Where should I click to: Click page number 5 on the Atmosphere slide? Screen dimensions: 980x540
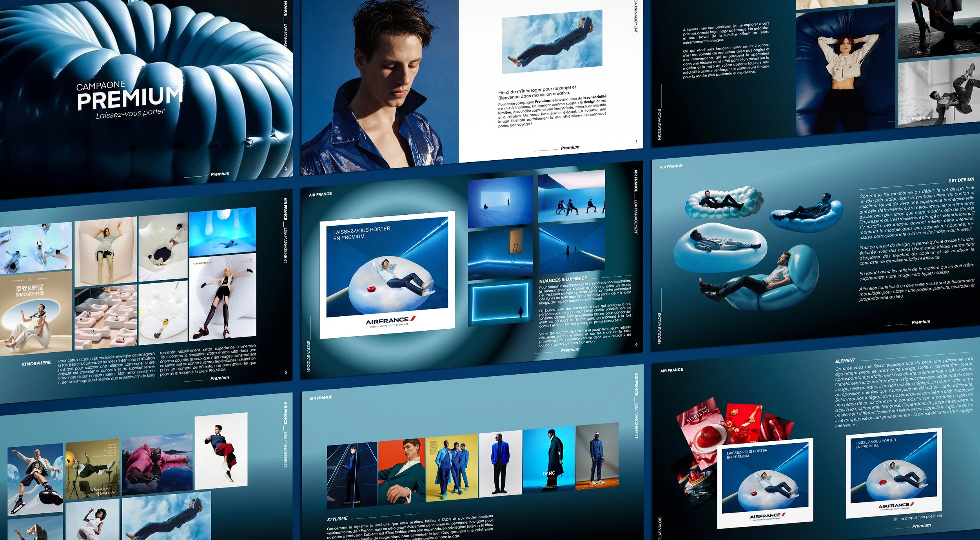(286, 372)
